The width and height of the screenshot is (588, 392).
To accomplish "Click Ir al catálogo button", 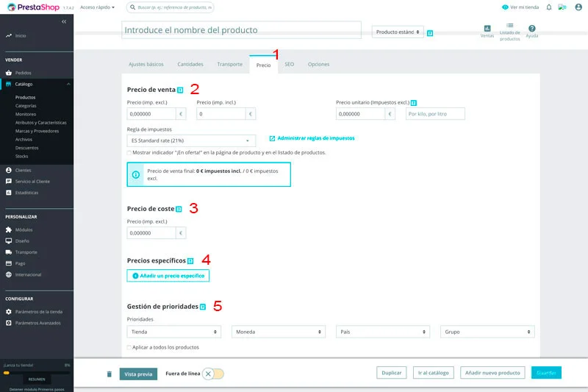I will point(434,373).
